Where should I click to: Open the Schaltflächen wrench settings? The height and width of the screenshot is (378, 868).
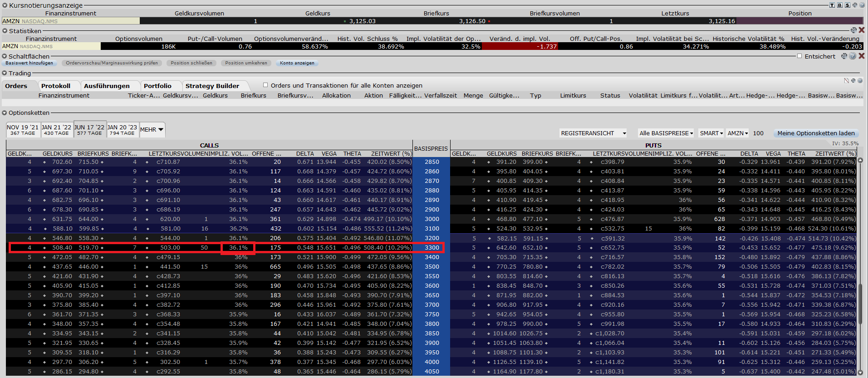click(x=844, y=56)
